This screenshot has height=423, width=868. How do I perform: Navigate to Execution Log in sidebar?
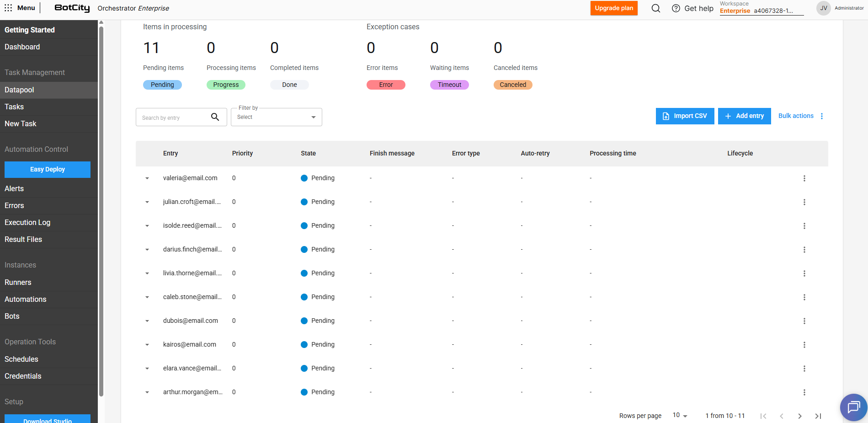click(27, 222)
